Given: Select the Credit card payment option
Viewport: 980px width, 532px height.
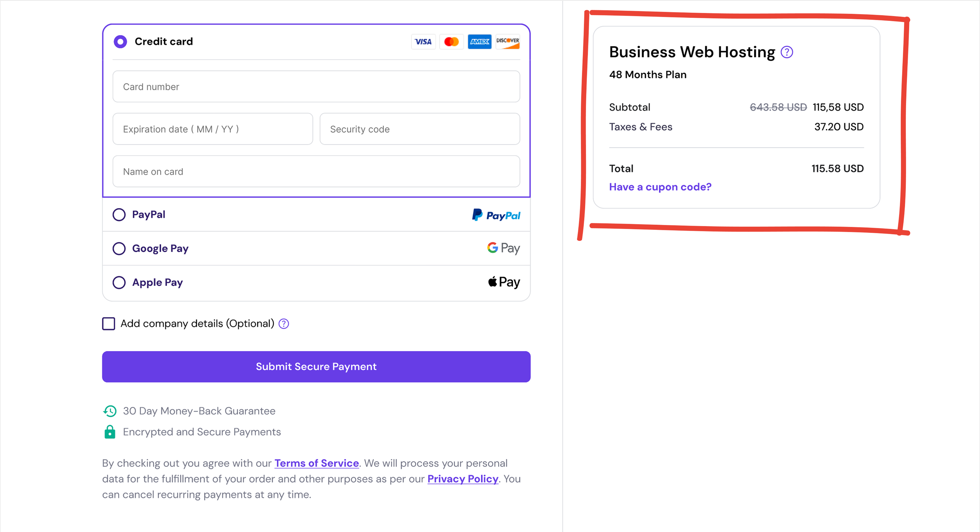Looking at the screenshot, I should (120, 41).
